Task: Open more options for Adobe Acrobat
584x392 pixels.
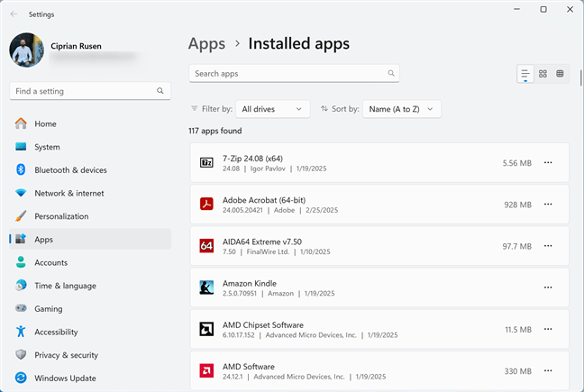Action: point(548,205)
